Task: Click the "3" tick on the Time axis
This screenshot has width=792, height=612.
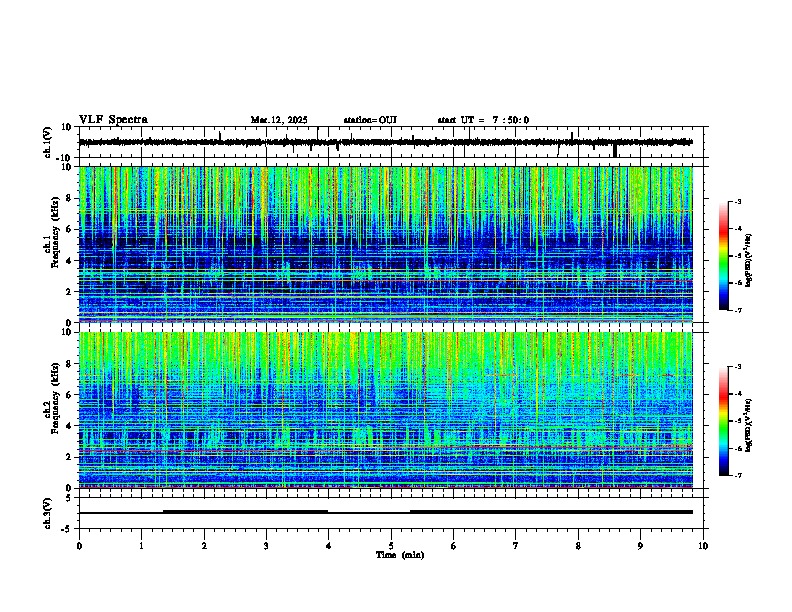Action: point(266,546)
